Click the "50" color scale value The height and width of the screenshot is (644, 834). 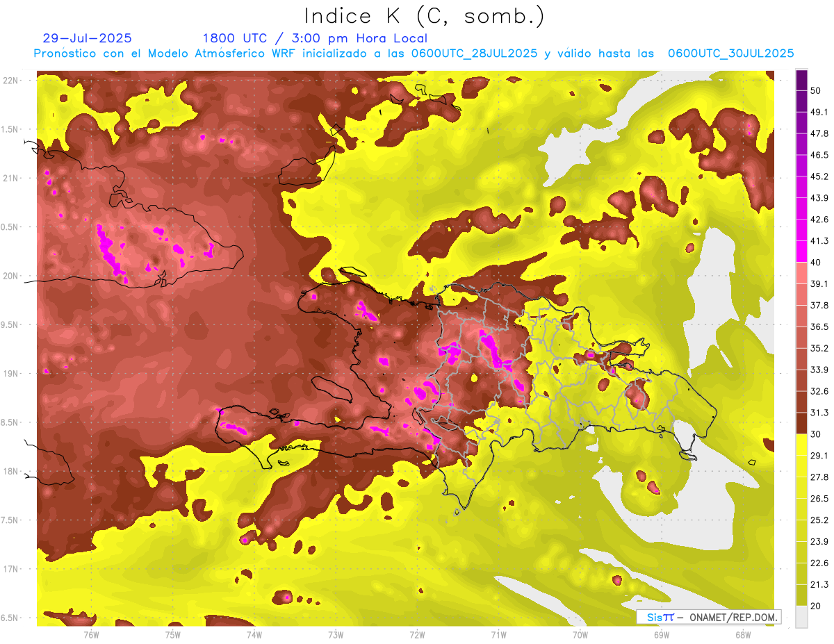(x=817, y=90)
